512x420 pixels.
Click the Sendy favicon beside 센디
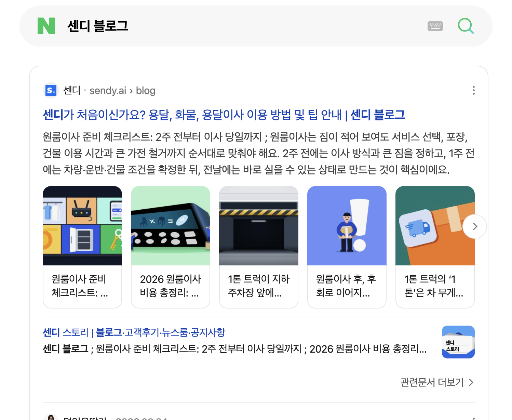pyautogui.click(x=51, y=90)
